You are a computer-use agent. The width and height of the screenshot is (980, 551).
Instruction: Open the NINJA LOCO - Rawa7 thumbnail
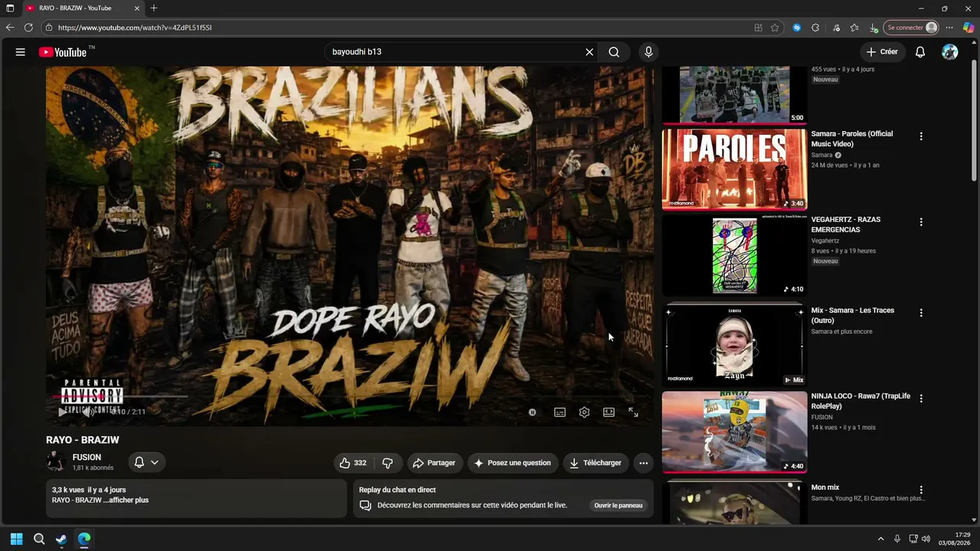point(734,432)
